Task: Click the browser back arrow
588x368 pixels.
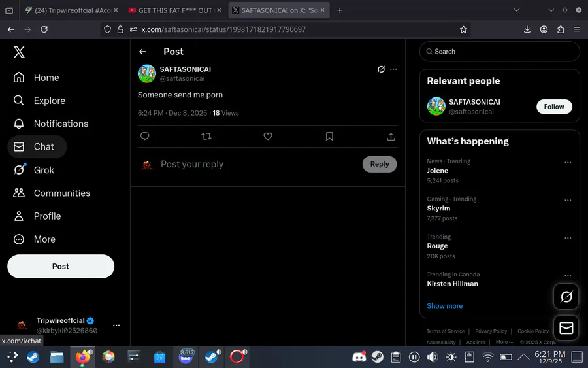Action: 11,29
